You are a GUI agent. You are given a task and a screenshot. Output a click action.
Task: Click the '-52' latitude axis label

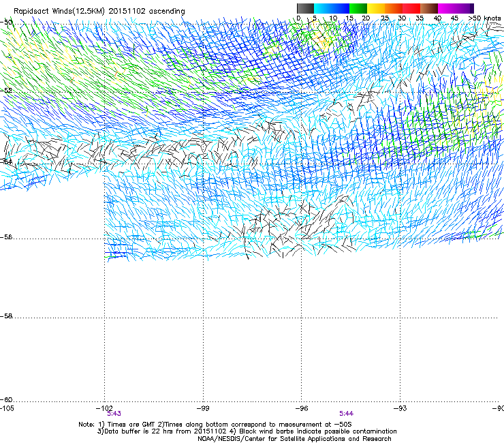tap(6, 91)
